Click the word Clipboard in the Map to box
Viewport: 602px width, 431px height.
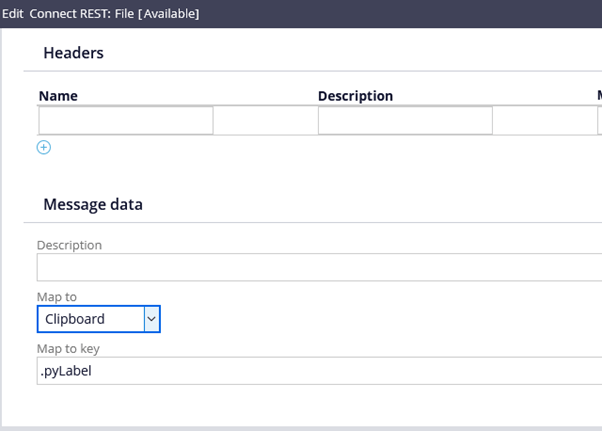point(75,320)
